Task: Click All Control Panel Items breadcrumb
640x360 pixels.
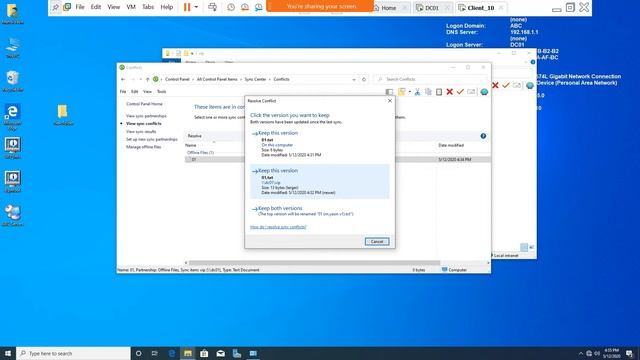Action: click(217, 79)
